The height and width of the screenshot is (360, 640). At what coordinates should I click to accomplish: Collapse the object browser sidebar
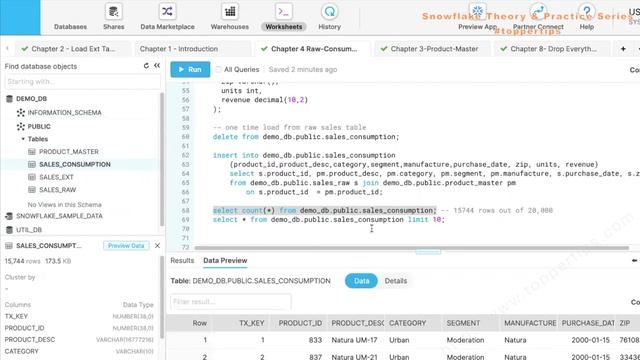157,66
